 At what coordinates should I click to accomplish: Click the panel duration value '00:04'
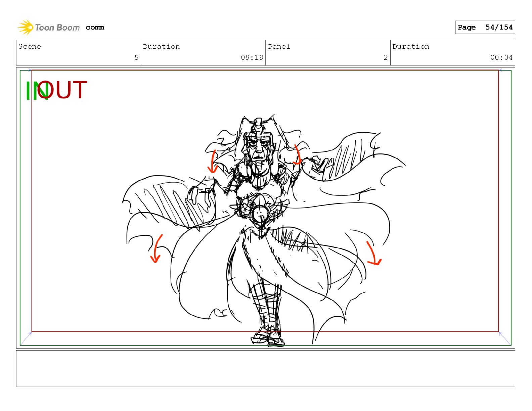point(501,57)
